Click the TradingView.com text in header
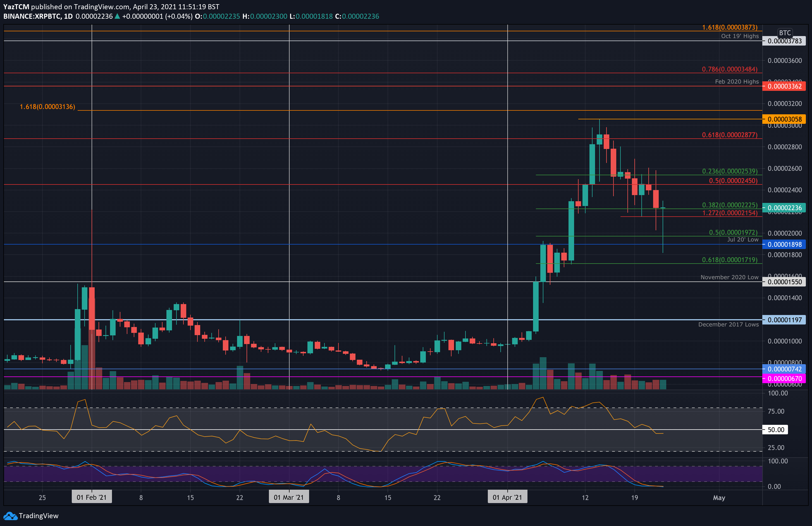The height and width of the screenshot is (526, 812). click(101, 6)
